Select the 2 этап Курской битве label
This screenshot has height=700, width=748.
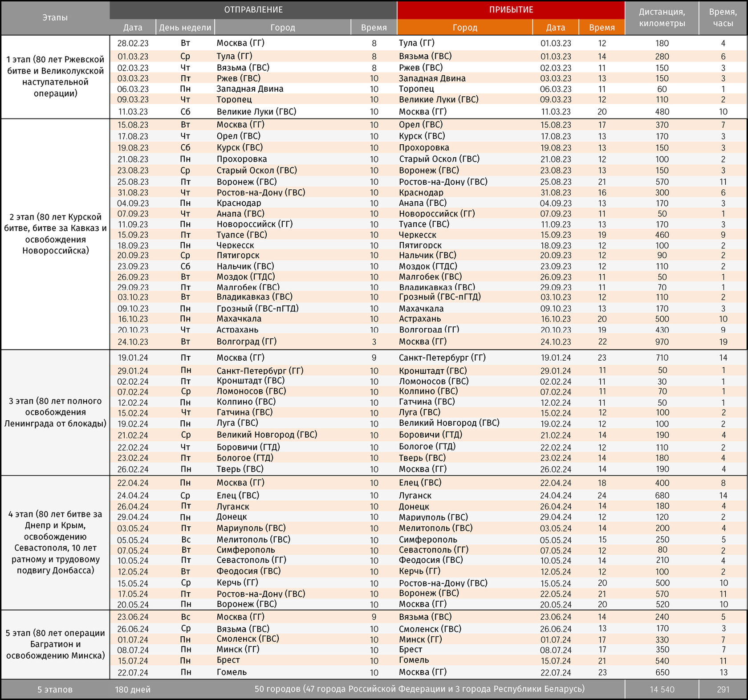point(55,234)
